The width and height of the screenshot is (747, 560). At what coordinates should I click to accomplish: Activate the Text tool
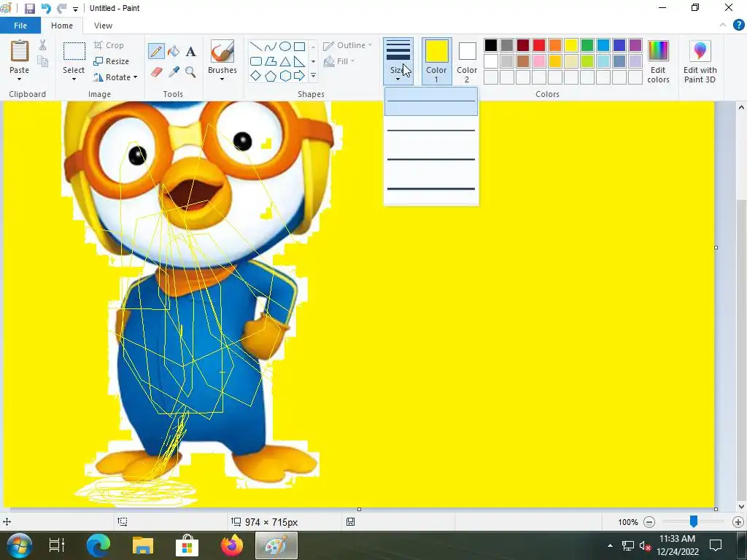[190, 52]
